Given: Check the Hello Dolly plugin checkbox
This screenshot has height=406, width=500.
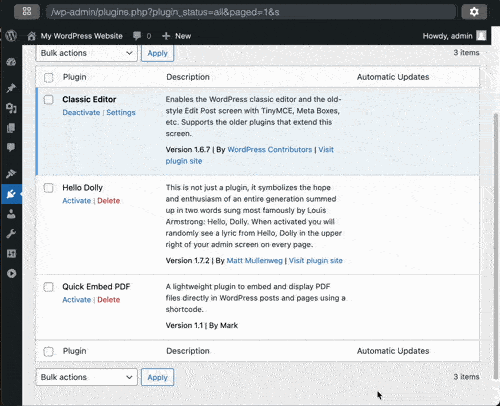Looking at the screenshot, I should pyautogui.click(x=49, y=188).
